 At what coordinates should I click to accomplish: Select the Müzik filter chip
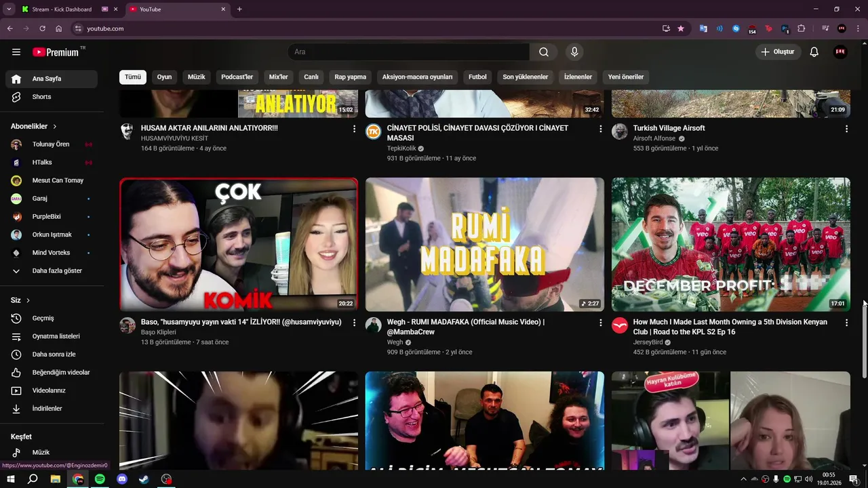[x=197, y=77]
